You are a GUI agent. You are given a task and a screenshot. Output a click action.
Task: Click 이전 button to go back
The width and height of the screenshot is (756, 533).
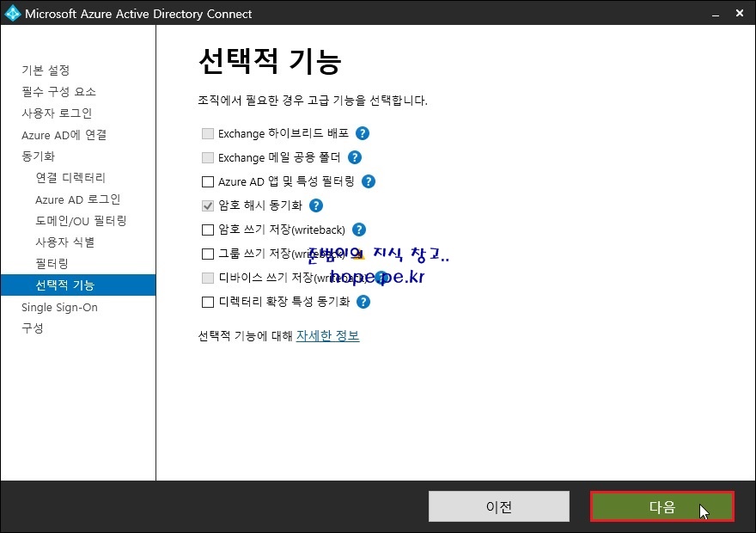[x=499, y=506]
